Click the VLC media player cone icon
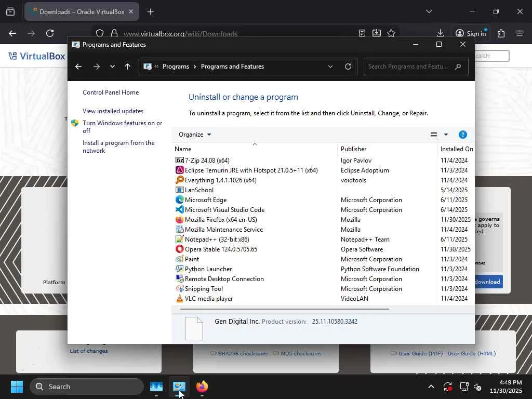Viewport: 532px width, 399px height. (179, 298)
